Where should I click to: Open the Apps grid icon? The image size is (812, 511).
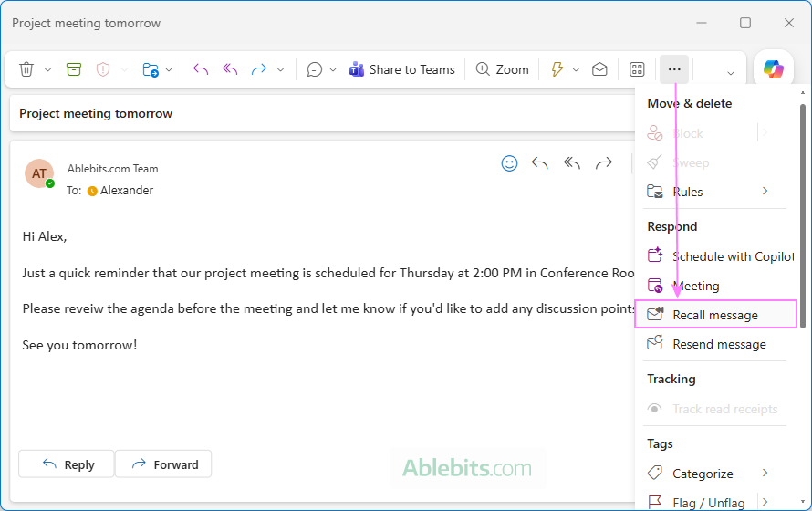pyautogui.click(x=637, y=69)
